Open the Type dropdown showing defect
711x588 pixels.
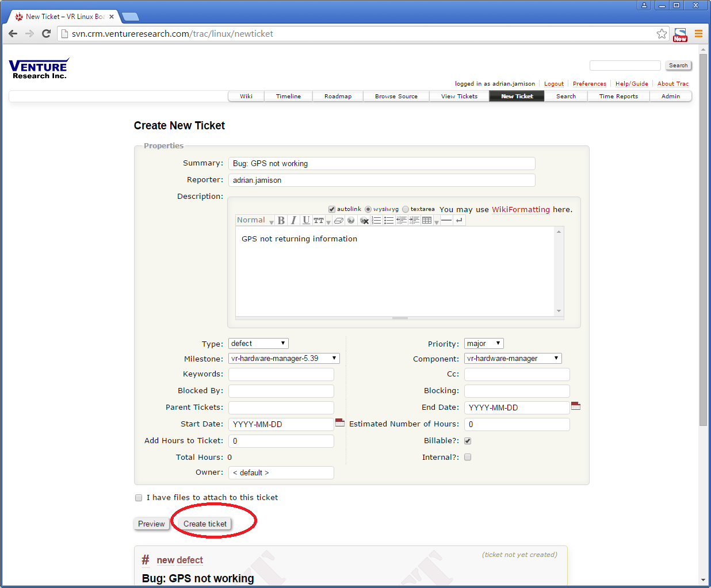click(258, 344)
